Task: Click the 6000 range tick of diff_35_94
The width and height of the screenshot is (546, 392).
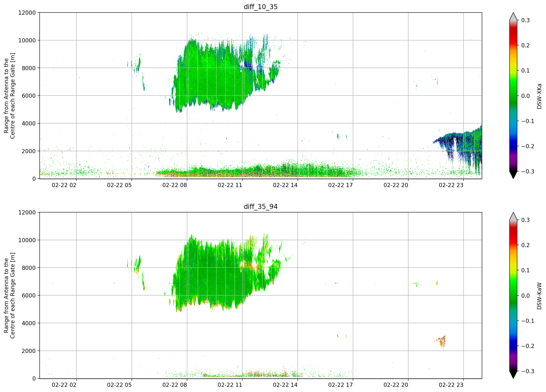Action: 29,296
